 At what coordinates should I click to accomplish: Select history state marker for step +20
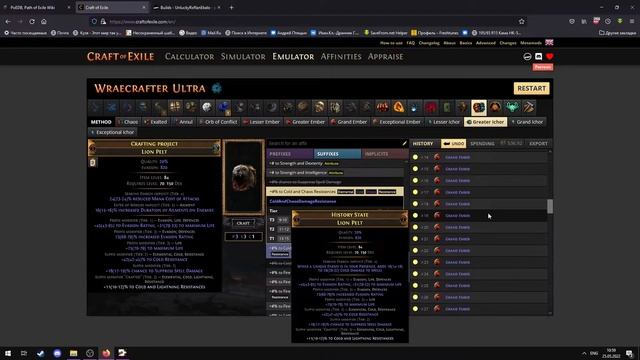tap(415, 227)
